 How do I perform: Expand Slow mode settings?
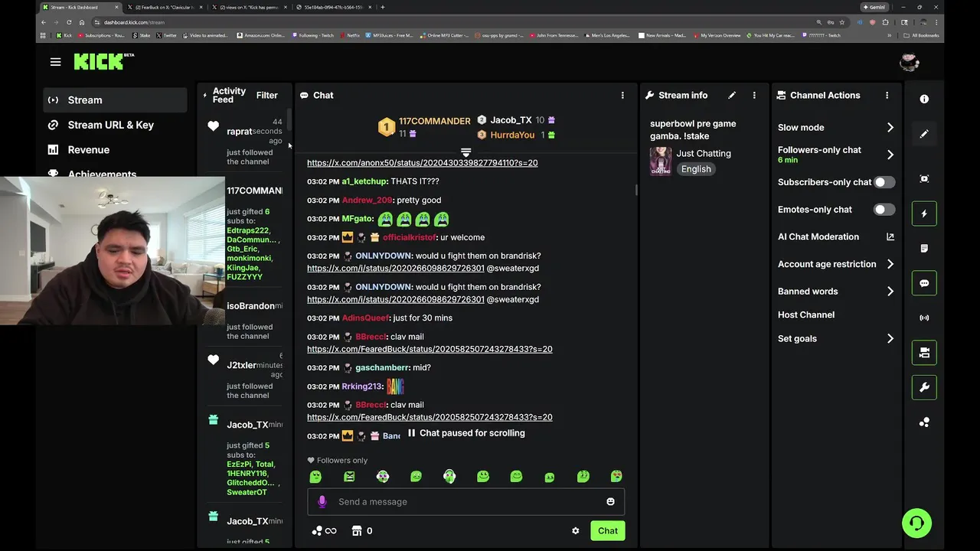(x=836, y=128)
